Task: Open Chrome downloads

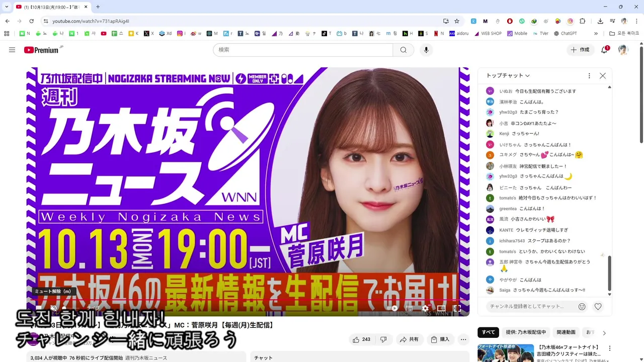Action: click(x=600, y=21)
